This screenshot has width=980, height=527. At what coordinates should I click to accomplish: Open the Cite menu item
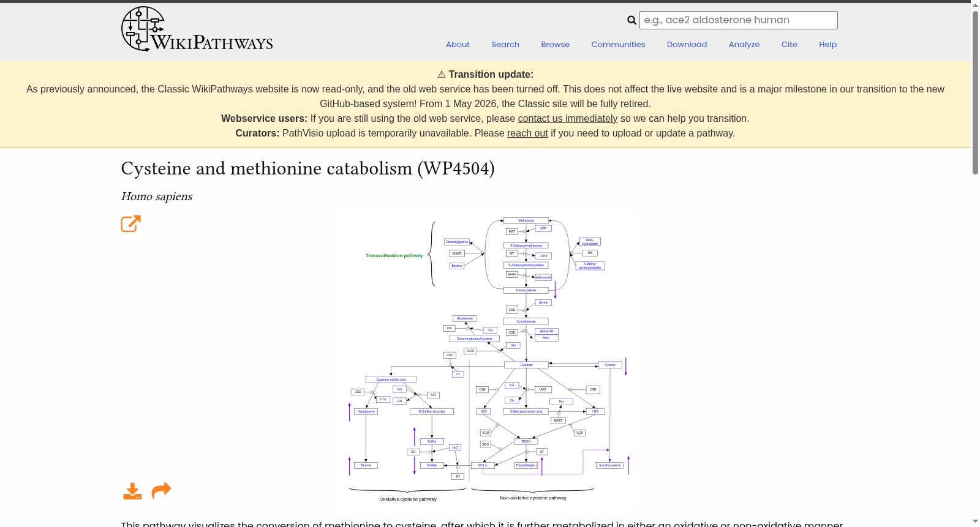click(x=790, y=45)
